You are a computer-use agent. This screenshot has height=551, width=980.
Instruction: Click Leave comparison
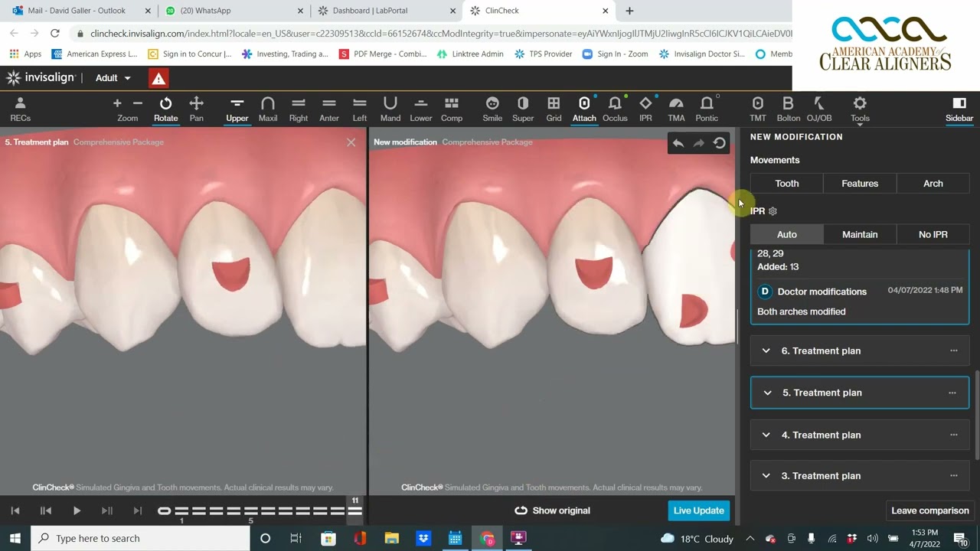tap(930, 510)
